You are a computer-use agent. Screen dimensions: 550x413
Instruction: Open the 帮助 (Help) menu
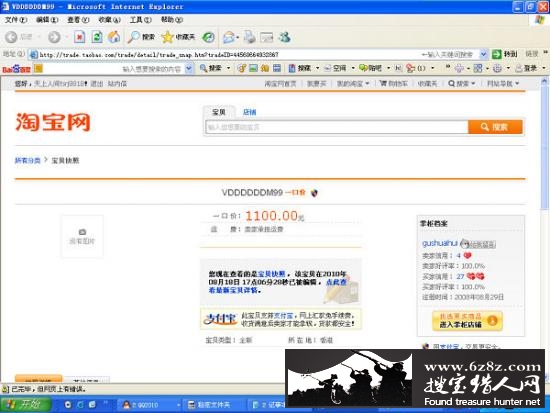[172, 20]
